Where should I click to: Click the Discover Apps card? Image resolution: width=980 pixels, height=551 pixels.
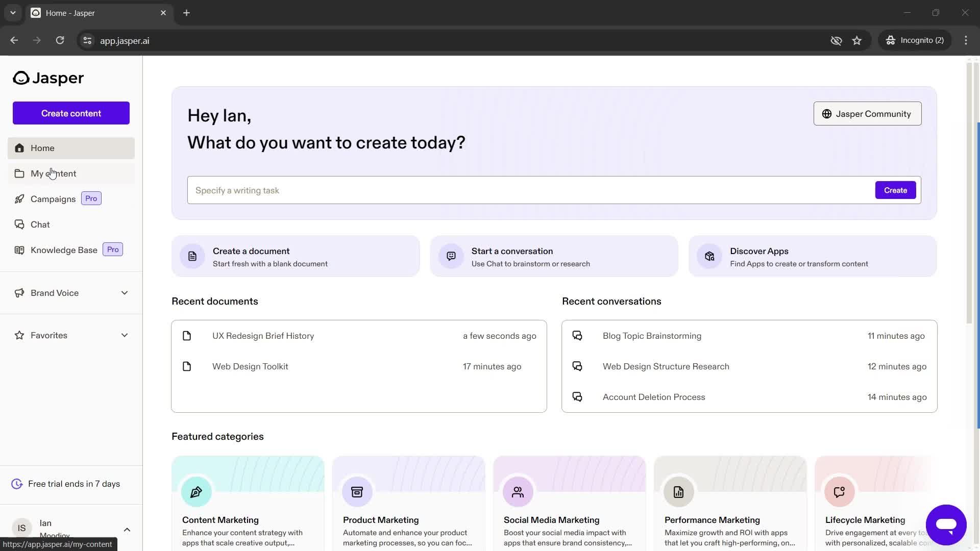[814, 256]
